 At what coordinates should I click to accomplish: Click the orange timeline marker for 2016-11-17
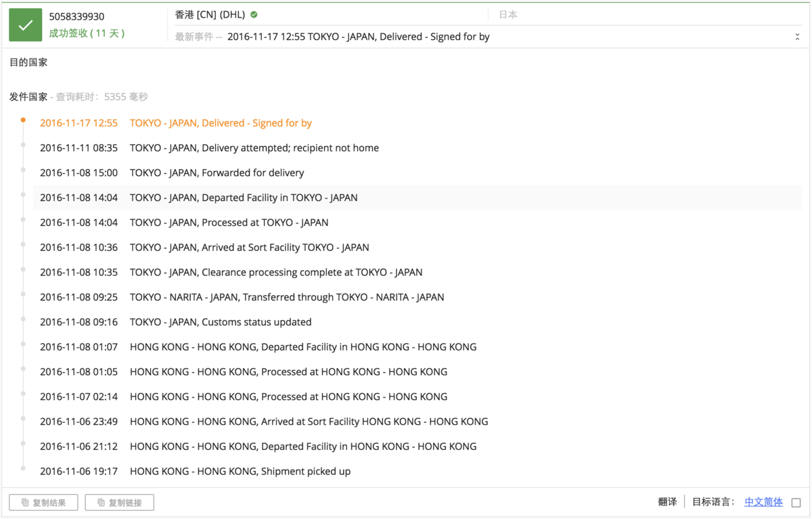point(23,120)
